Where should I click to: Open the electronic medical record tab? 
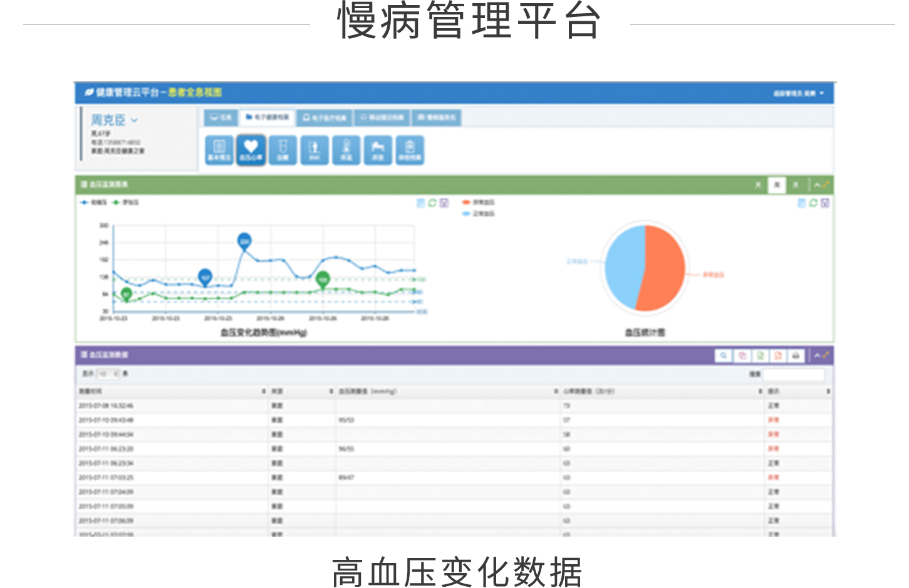click(325, 117)
